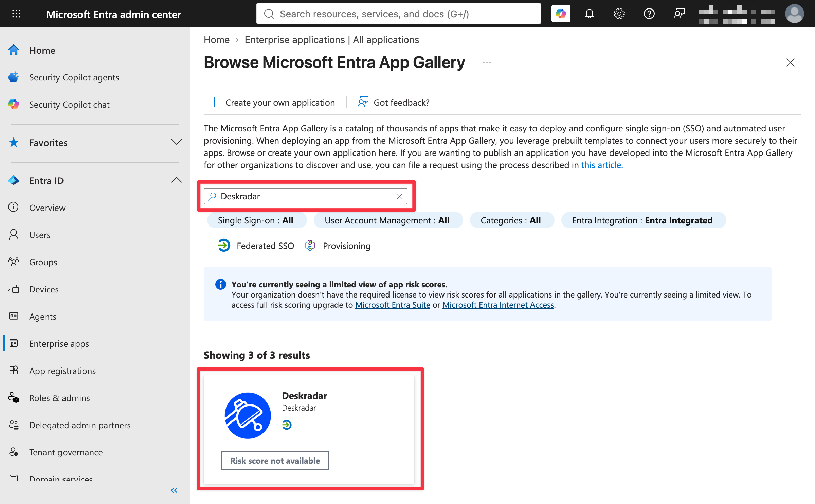The image size is (815, 504).
Task: Click Create your own application
Action: click(x=272, y=102)
